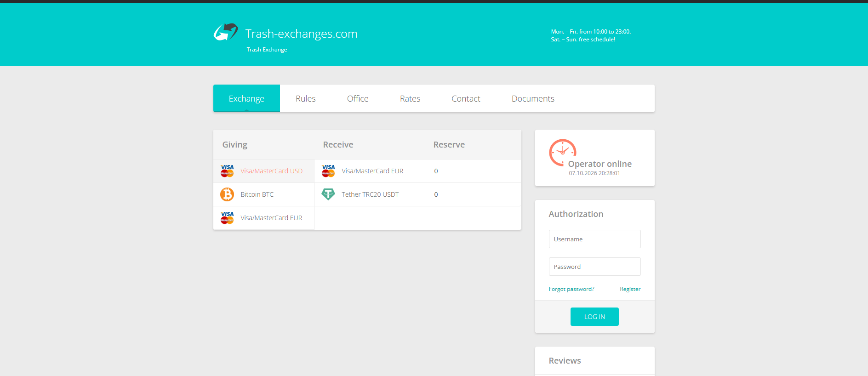This screenshot has height=376, width=868.
Task: Click the Forgot password? link
Action: point(571,289)
